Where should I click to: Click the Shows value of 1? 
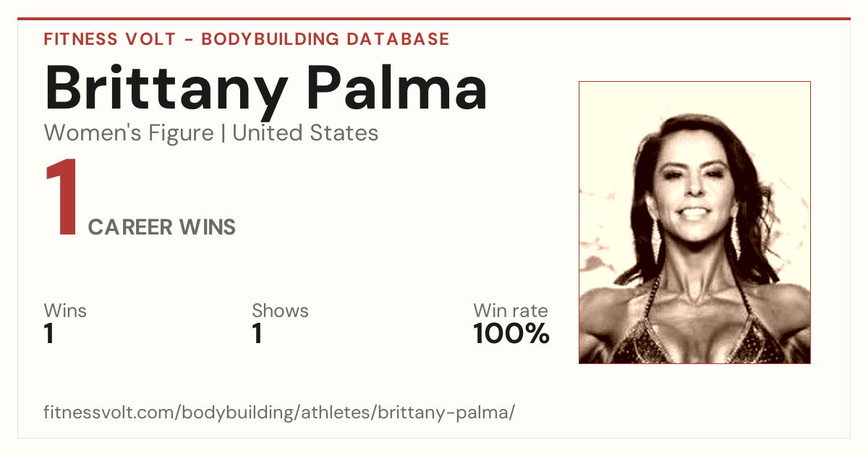point(257,334)
